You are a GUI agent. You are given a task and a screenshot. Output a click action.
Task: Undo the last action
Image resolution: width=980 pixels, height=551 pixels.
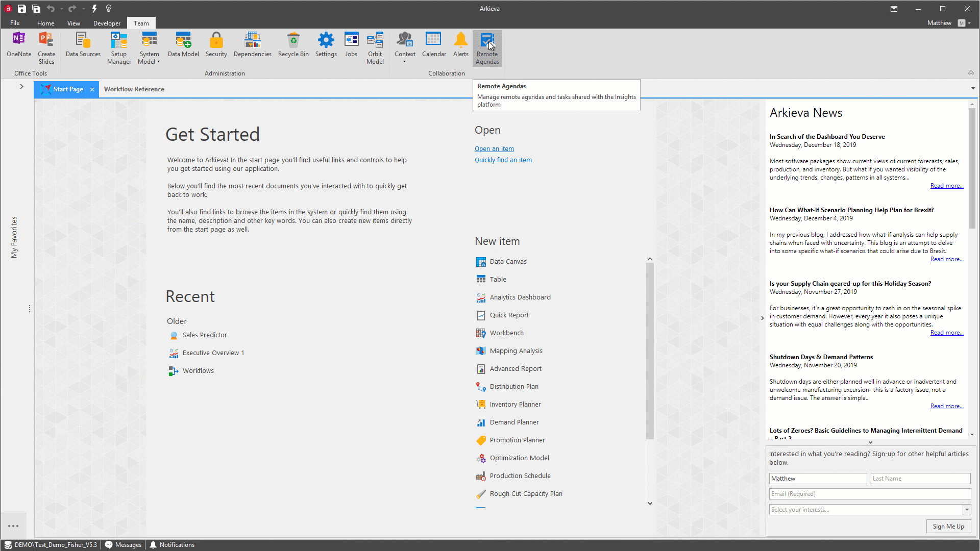pyautogui.click(x=51, y=9)
